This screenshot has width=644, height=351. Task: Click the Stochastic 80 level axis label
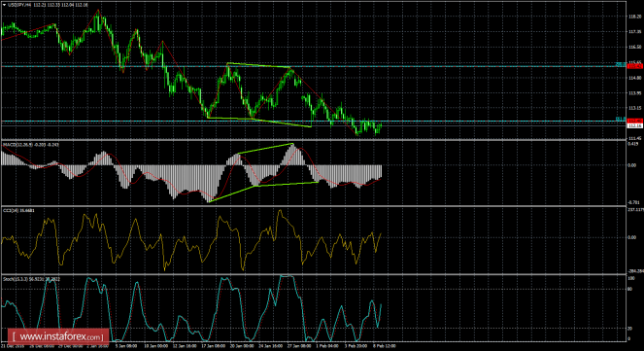coord(630,289)
